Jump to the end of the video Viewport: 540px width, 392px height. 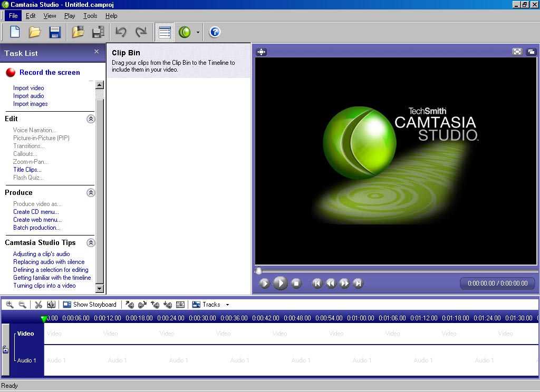(358, 283)
